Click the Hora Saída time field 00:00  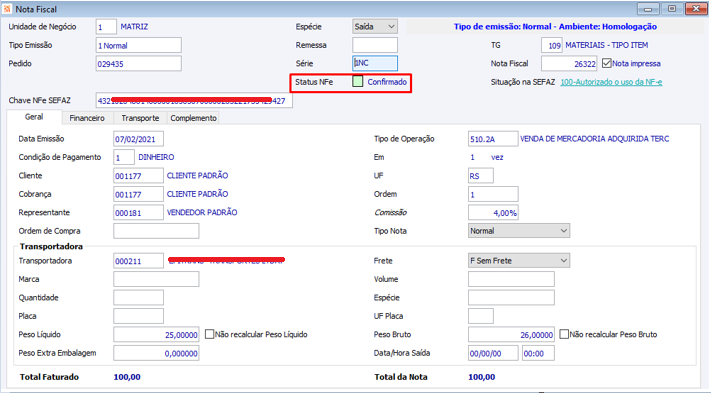538,353
